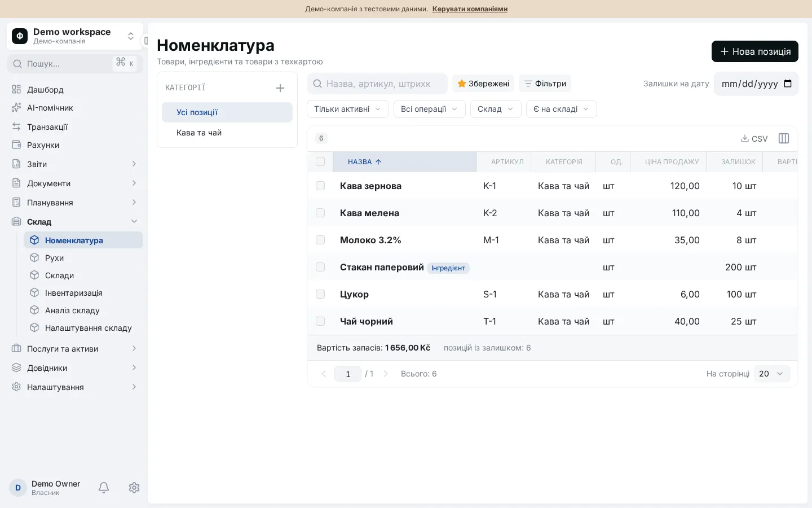Check the box for Кава зернова
This screenshot has height=508, width=812.
(320, 186)
